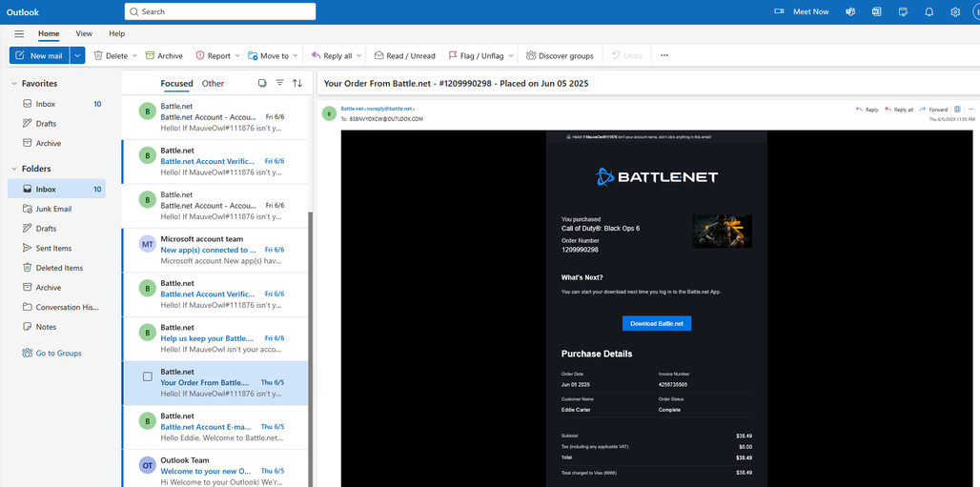Click the grid apps icon beside Forward
Viewport: 980px width, 487px height.
tap(957, 110)
